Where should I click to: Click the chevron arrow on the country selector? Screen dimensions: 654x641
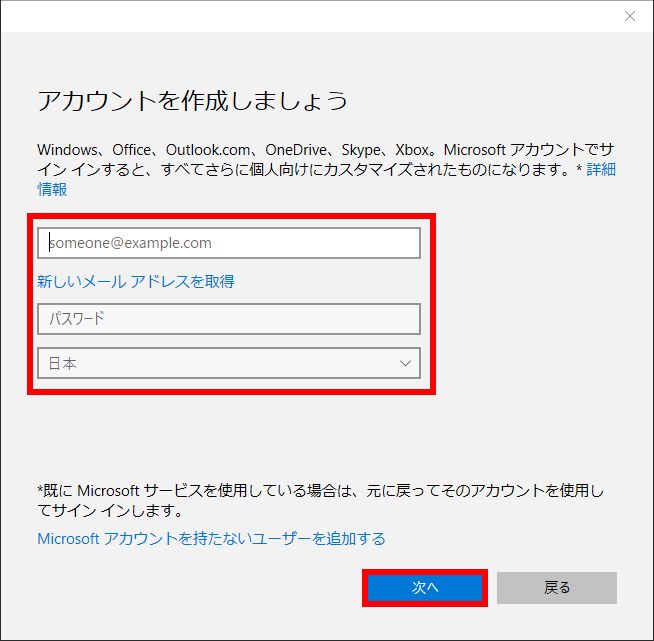pyautogui.click(x=405, y=364)
